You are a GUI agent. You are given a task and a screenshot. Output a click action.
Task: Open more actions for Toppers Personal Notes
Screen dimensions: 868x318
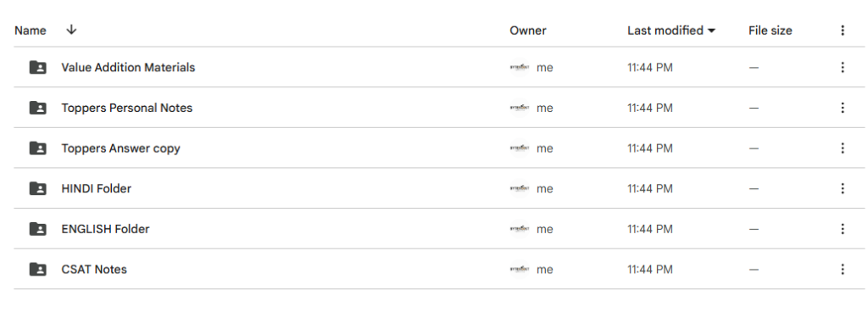[842, 108]
